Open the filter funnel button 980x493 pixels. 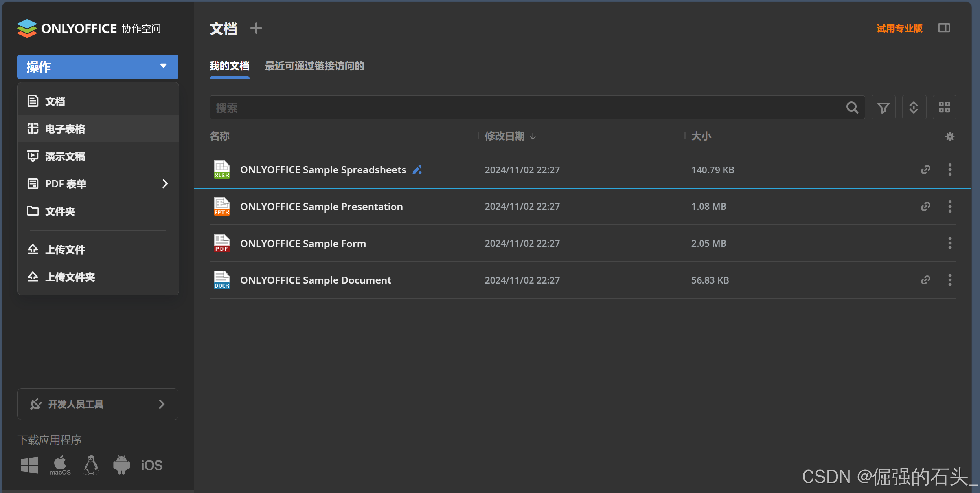click(x=883, y=107)
